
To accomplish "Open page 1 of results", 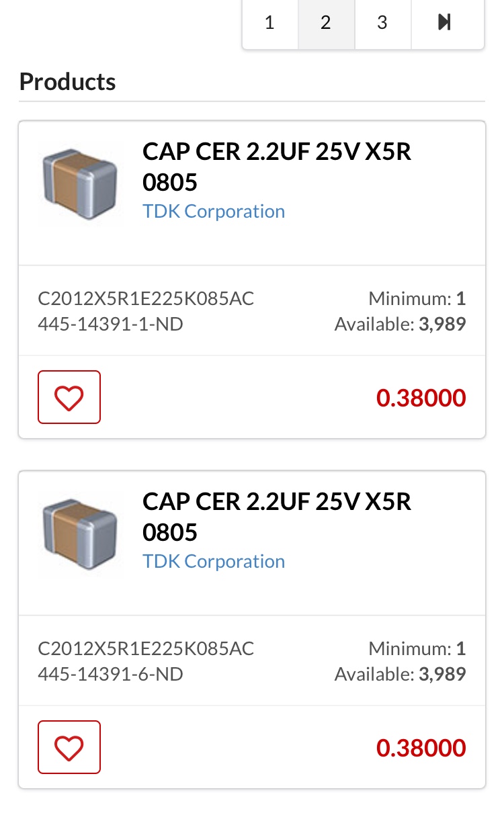I will 269,23.
